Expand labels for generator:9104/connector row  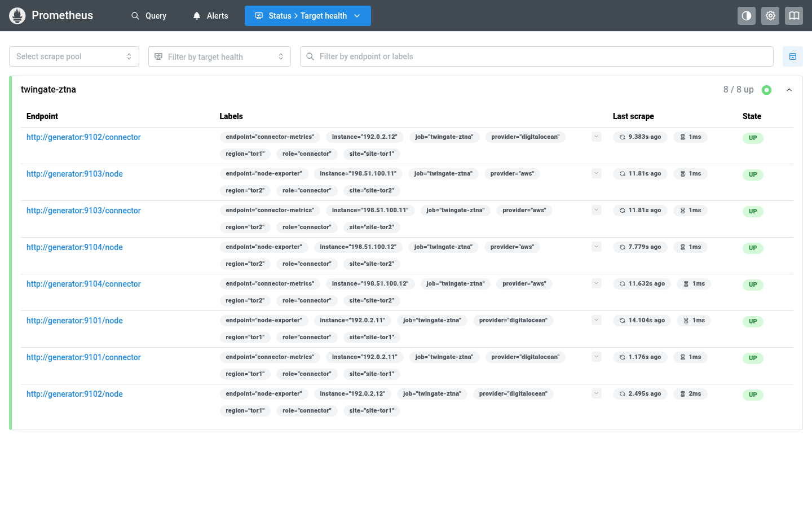[597, 283]
